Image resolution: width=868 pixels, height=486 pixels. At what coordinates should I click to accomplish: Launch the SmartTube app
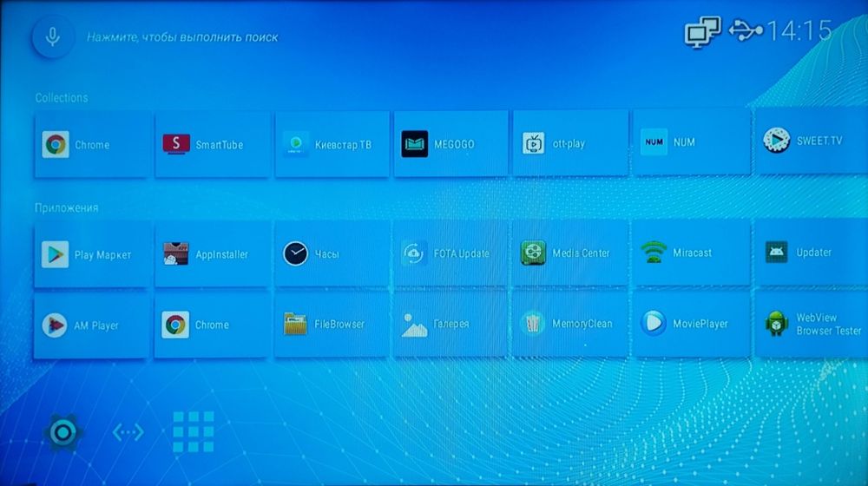(212, 144)
